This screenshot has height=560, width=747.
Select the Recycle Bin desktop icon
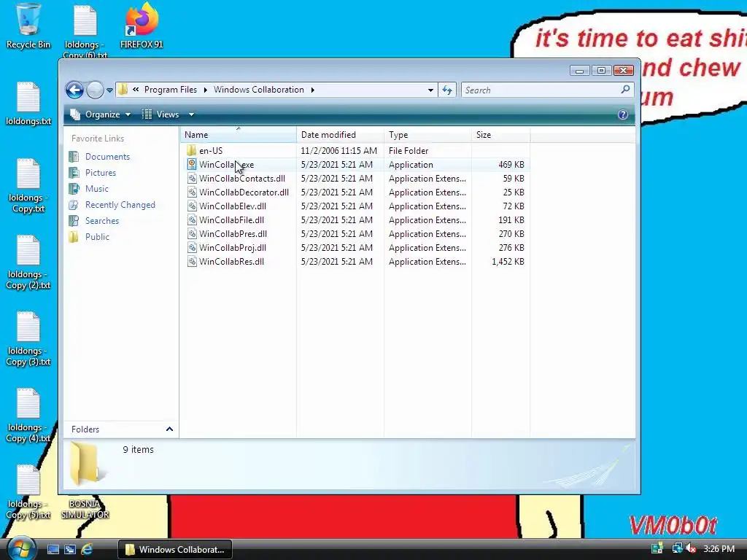tap(28, 26)
